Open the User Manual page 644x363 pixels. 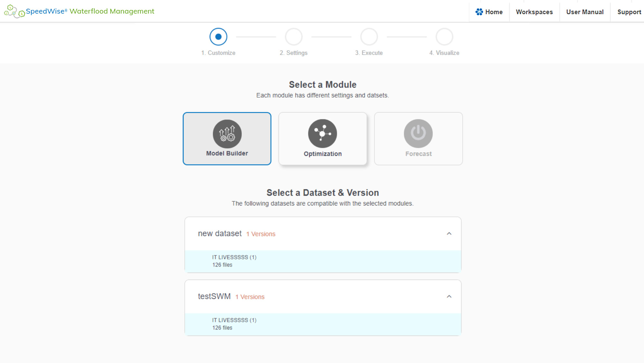585,12
